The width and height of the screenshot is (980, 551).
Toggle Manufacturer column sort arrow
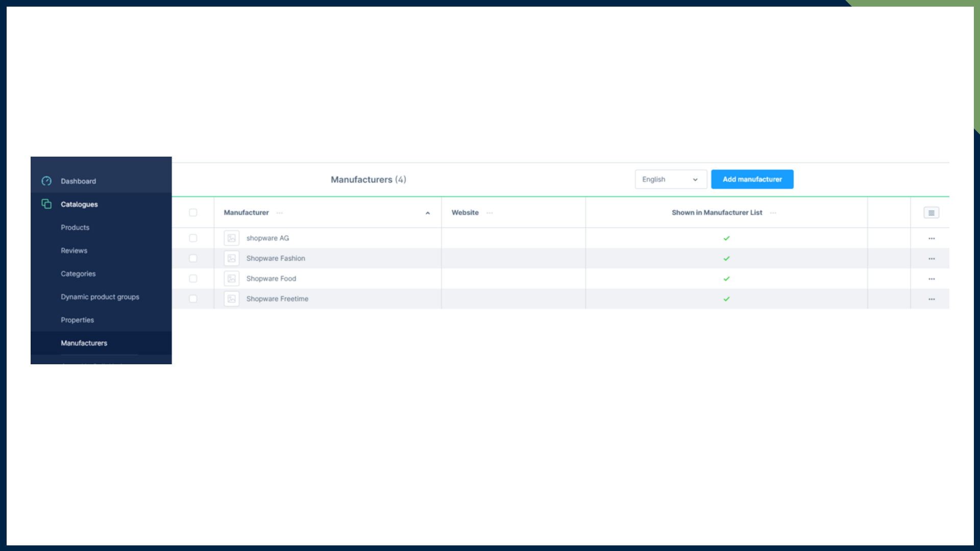point(428,213)
